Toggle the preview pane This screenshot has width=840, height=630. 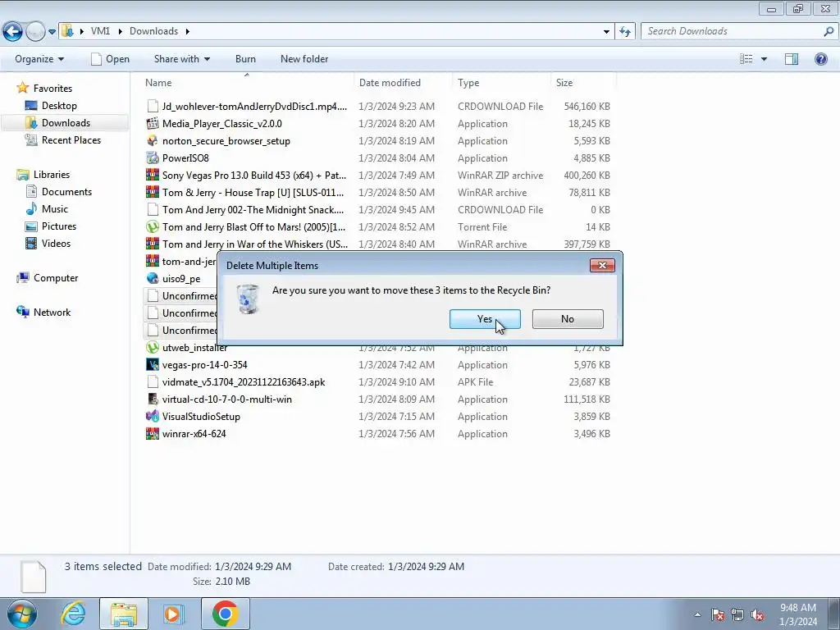792,59
